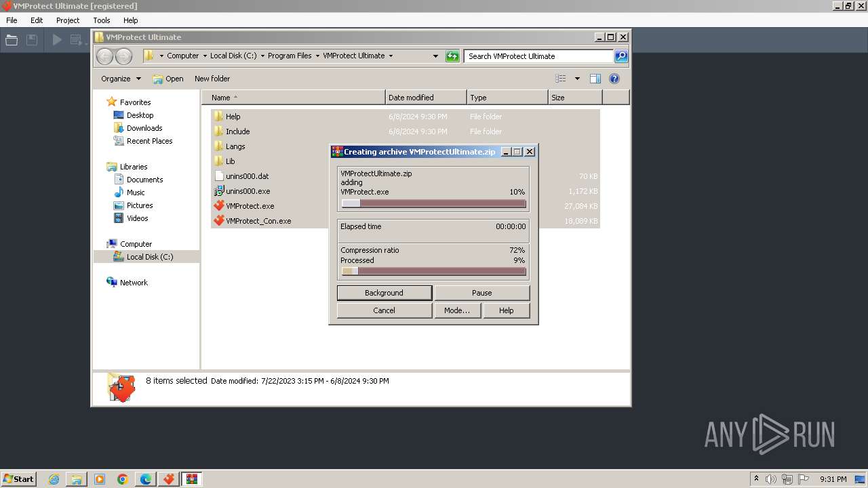Open the File menu
The height and width of the screenshot is (488, 868).
click(12, 20)
